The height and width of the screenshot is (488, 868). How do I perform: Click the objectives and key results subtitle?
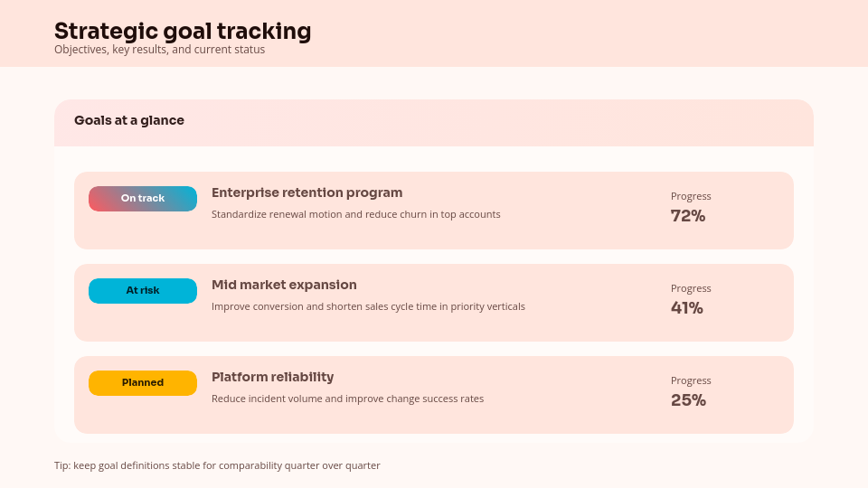pos(159,50)
